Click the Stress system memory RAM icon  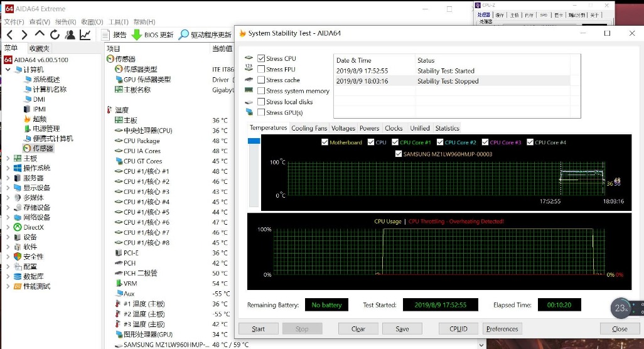249,90
